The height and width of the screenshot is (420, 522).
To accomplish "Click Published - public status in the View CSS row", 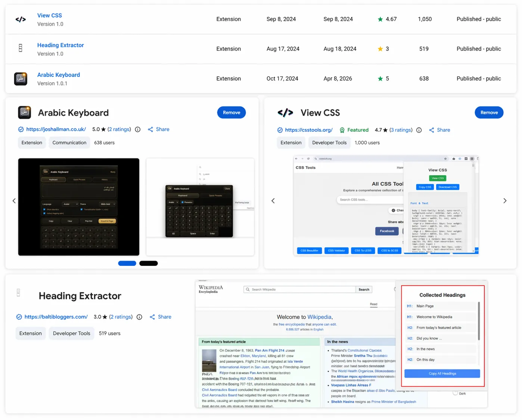I will pos(479,19).
